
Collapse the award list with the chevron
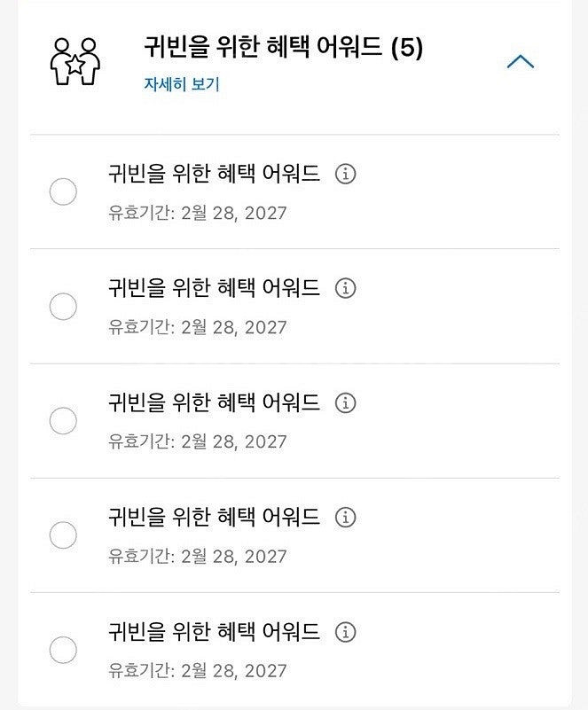[x=520, y=61]
